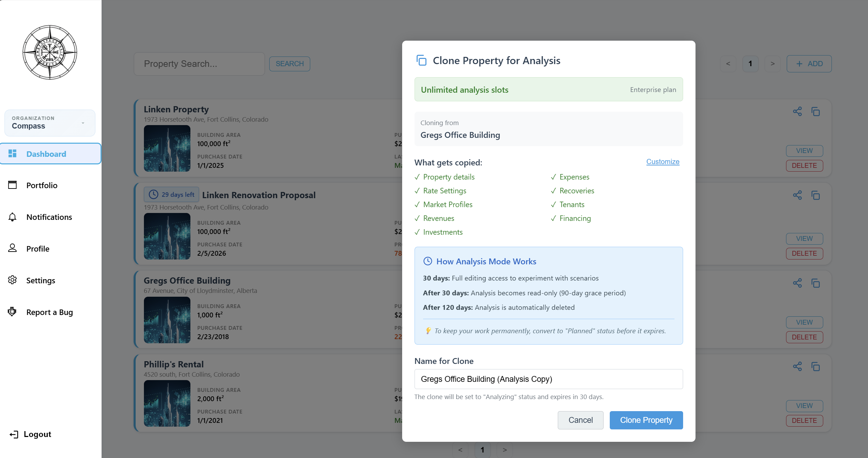Share Gregs Office Building via its share icon

(x=797, y=283)
